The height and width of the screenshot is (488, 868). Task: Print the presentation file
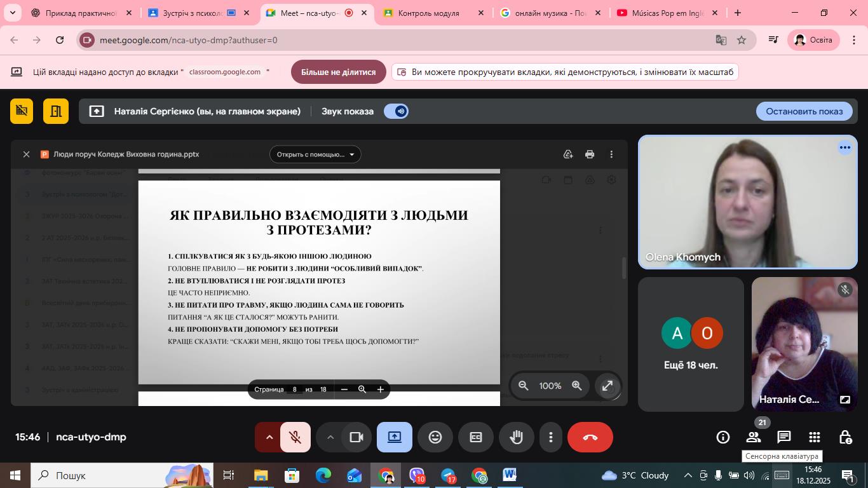tap(590, 154)
